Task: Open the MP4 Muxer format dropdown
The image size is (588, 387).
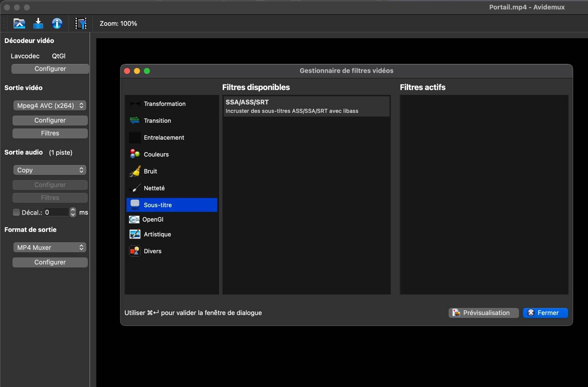Action: click(x=50, y=248)
